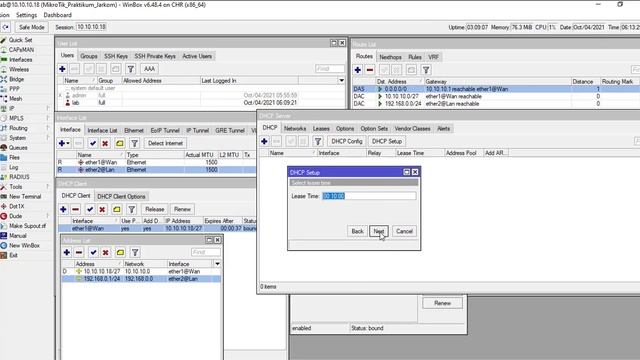Expand Routing submenu in sidebar
The image size is (640, 360).
(48, 128)
